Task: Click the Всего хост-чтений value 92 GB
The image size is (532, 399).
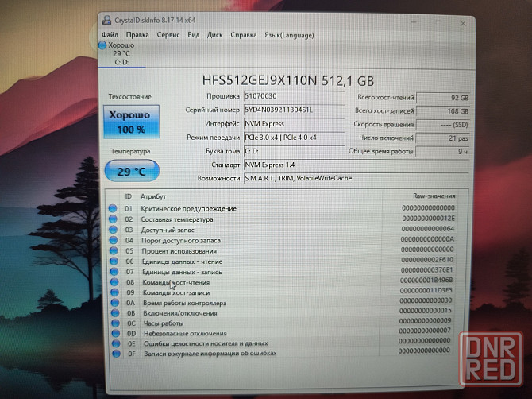Action: tap(443, 98)
